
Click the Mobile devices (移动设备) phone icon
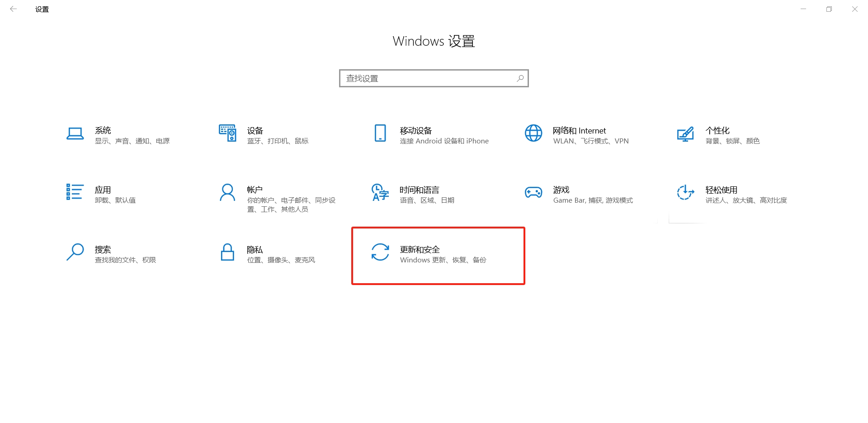[380, 133]
